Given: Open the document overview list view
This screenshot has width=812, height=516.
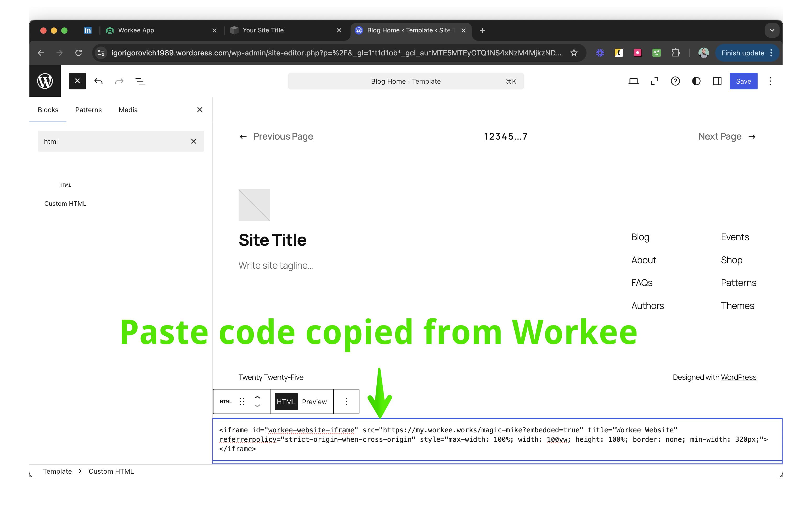Looking at the screenshot, I should [140, 81].
